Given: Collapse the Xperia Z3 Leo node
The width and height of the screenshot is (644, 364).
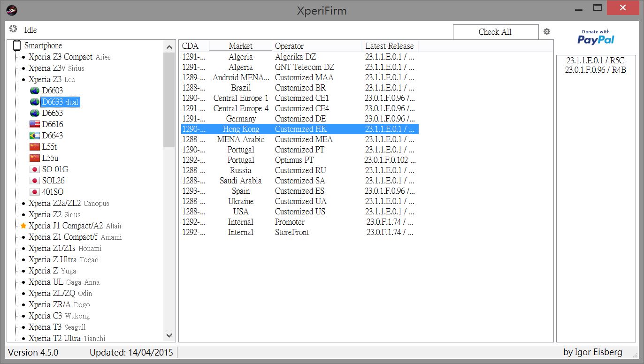Looking at the screenshot, I should coord(23,79).
